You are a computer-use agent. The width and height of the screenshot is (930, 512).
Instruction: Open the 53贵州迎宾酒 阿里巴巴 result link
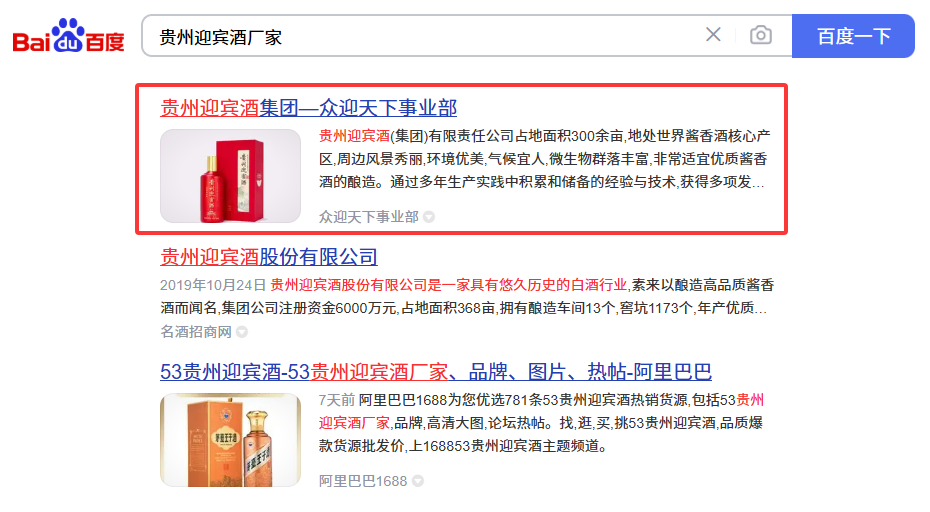tap(436, 372)
